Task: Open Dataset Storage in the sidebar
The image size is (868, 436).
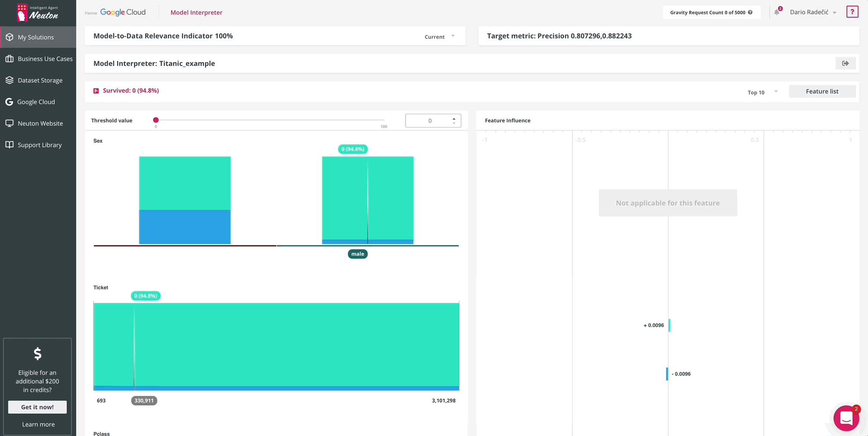Action: point(38,80)
